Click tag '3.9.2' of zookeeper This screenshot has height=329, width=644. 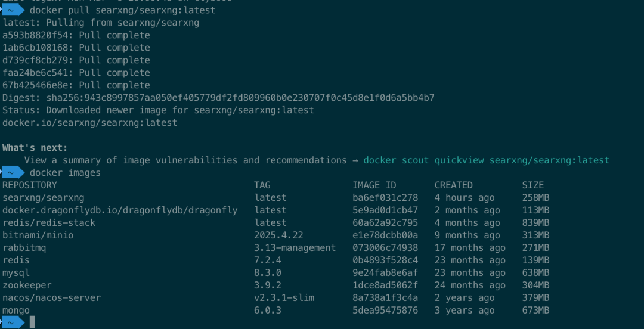pos(267,285)
